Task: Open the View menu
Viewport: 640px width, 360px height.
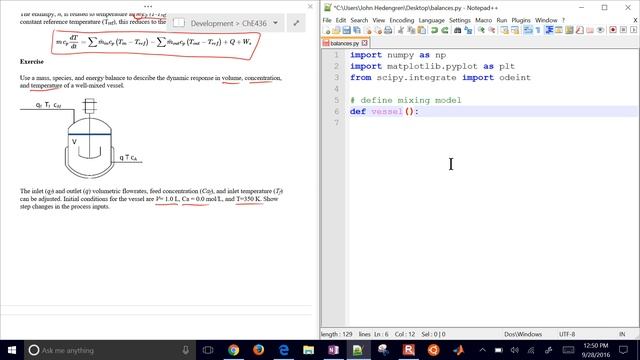Action: [378, 20]
